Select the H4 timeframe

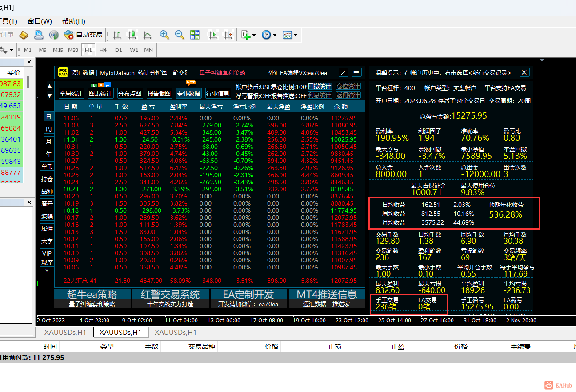(x=103, y=50)
